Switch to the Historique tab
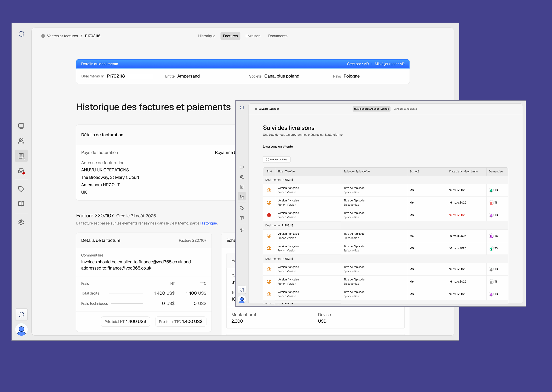This screenshot has width=552, height=392. [x=206, y=36]
